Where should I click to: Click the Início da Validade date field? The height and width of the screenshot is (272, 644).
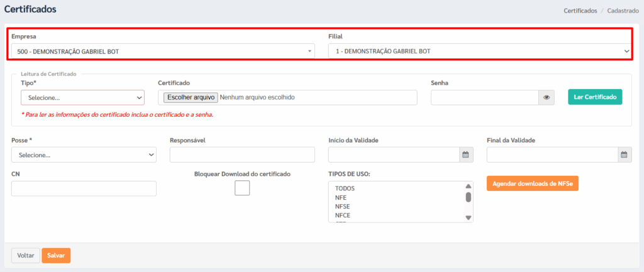tap(394, 155)
